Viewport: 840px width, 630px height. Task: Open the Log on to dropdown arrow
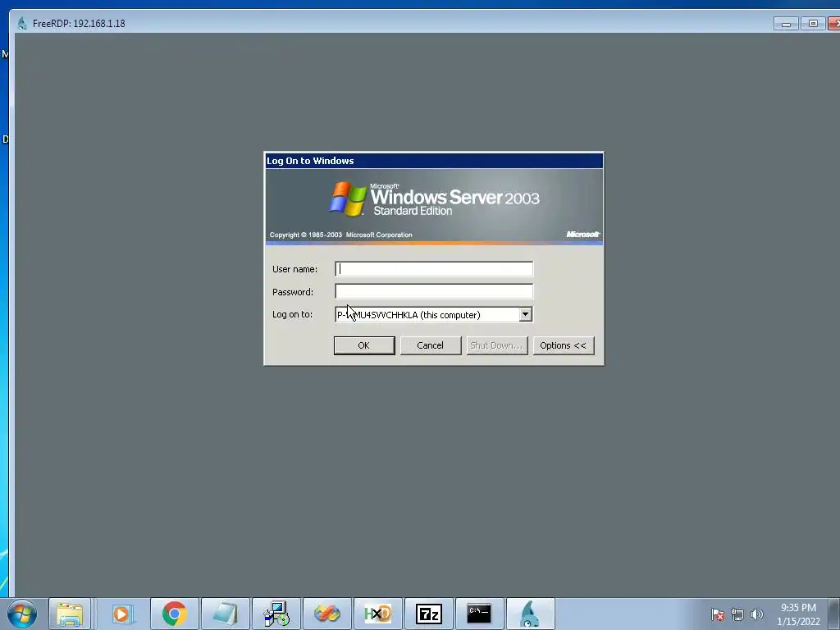coord(526,314)
